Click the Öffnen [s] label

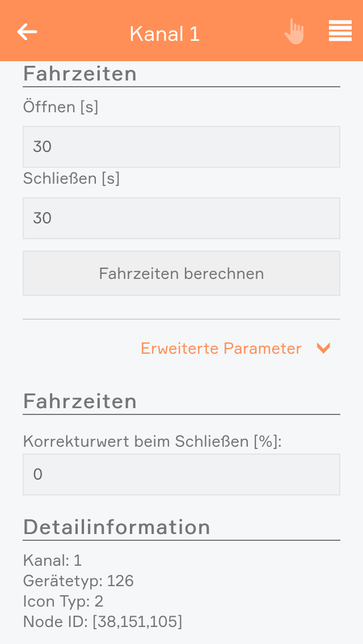(x=61, y=107)
